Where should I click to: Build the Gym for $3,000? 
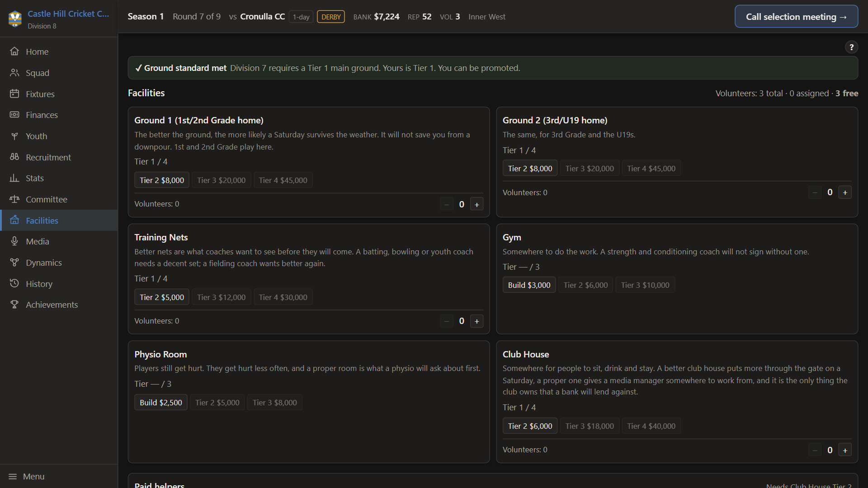click(x=529, y=285)
